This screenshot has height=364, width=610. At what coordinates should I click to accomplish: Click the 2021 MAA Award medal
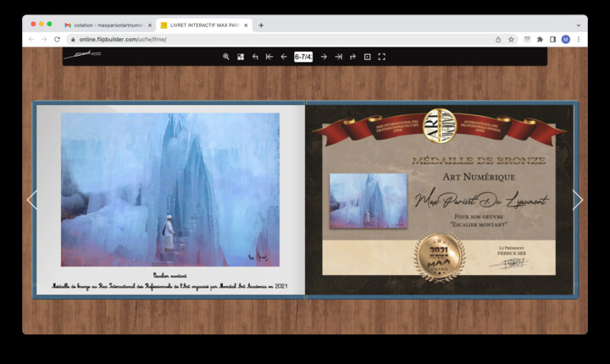click(439, 257)
